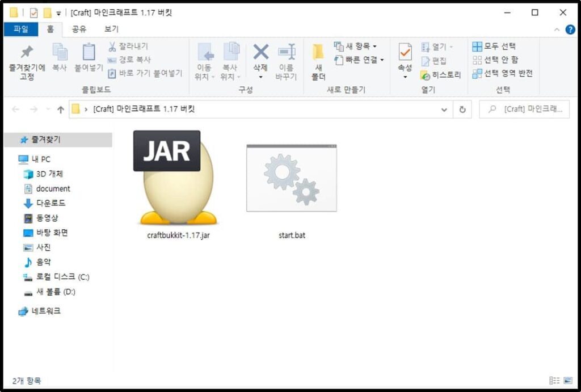Click the [Craft] 마인크래... search box
This screenshot has width=581, height=392.
pos(524,109)
